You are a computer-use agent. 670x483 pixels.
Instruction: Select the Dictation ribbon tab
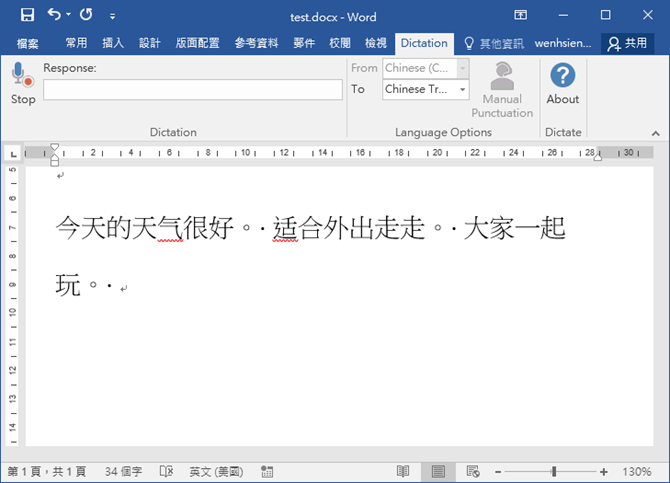tap(424, 43)
